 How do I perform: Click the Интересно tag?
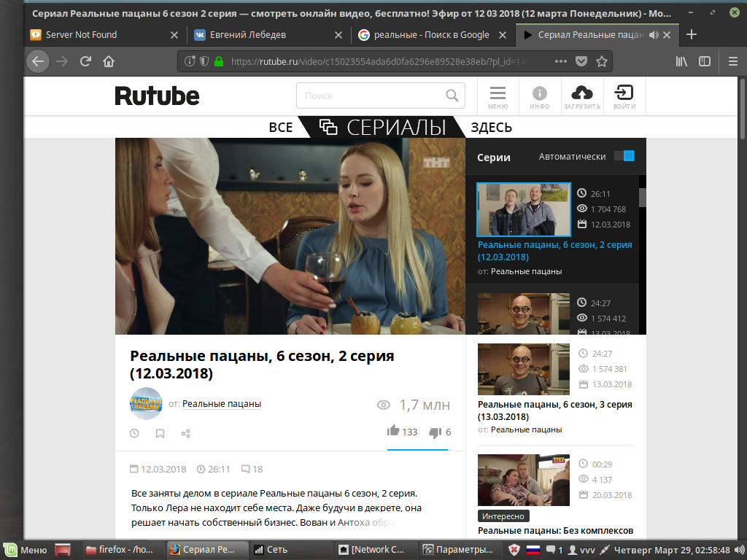point(503,516)
